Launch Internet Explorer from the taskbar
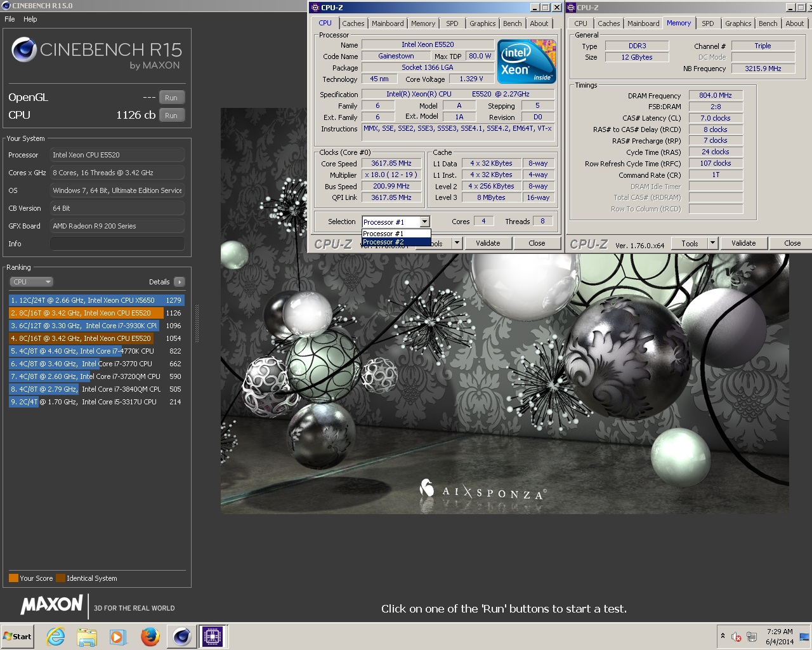This screenshot has width=812, height=650. coord(56,637)
